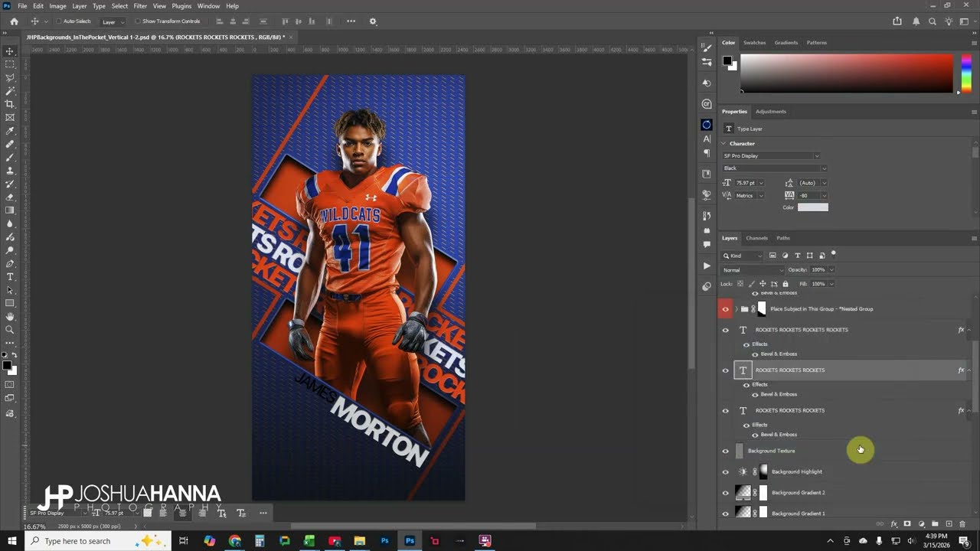Select the Rectangular Marquee tool
The width and height of the screenshot is (980, 551).
(x=10, y=64)
